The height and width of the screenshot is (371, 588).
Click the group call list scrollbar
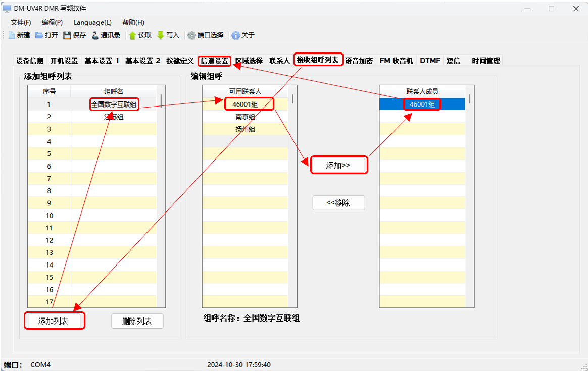click(x=161, y=202)
